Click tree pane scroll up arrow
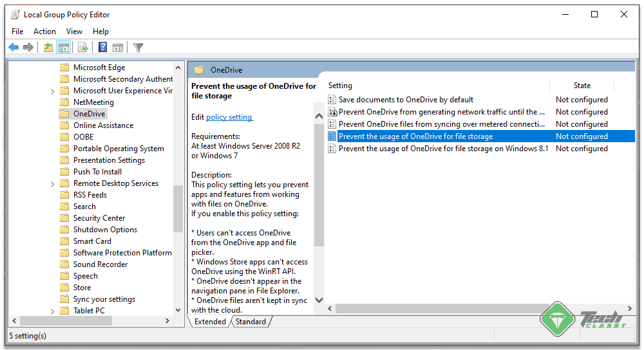 click(x=178, y=68)
